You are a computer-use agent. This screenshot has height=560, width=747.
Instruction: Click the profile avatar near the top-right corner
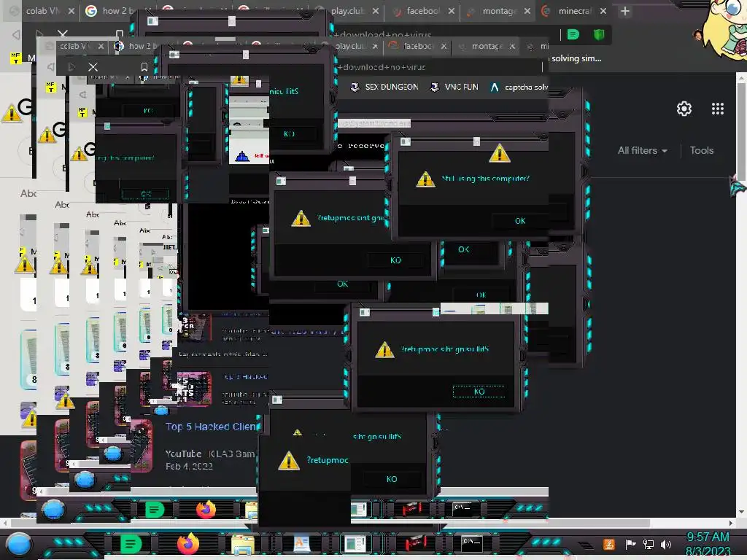point(697,35)
